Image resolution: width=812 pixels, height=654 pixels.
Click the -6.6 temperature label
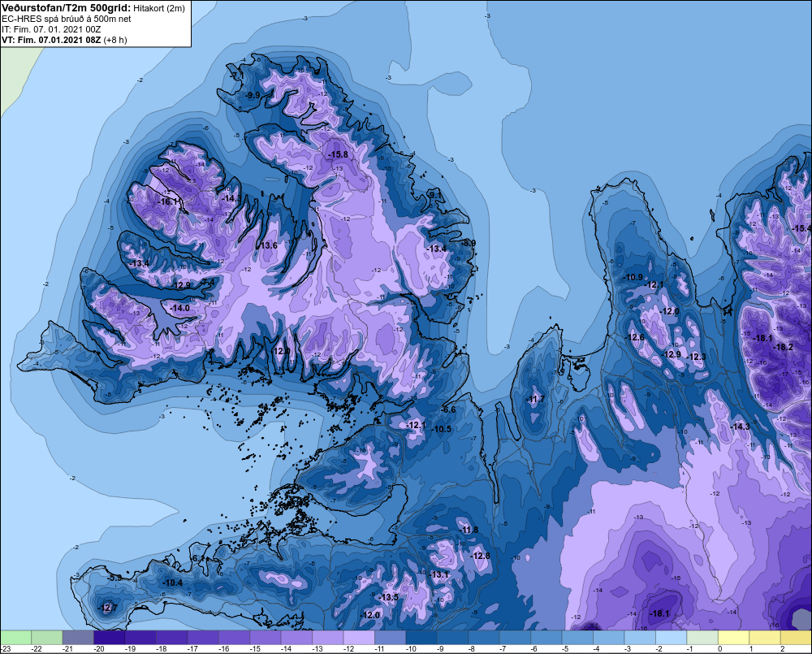[x=449, y=409]
